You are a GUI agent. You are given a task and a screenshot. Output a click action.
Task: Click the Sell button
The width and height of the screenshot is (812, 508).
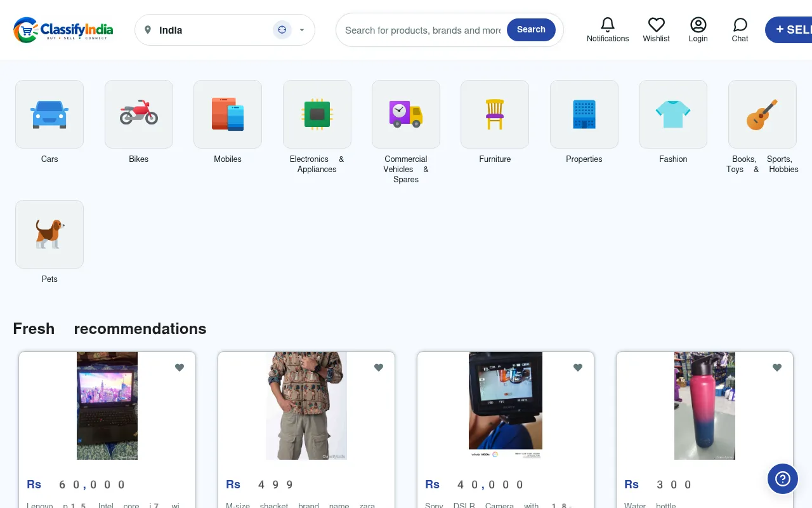point(789,30)
